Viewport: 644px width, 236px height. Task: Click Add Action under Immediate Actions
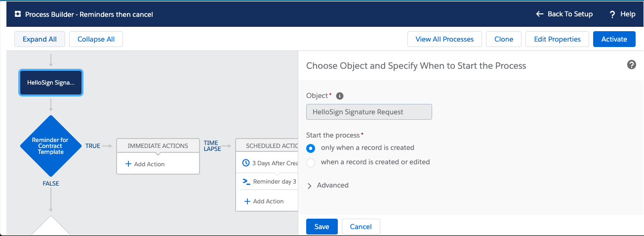point(145,164)
